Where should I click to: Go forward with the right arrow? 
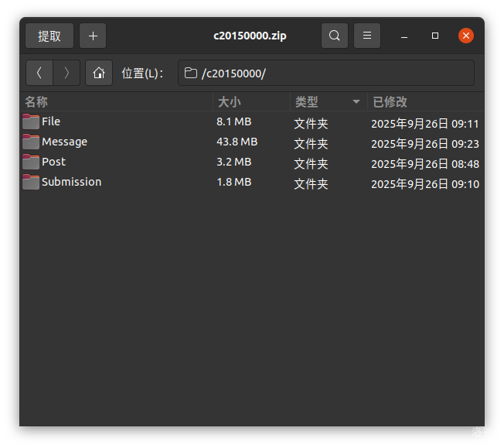click(x=66, y=73)
